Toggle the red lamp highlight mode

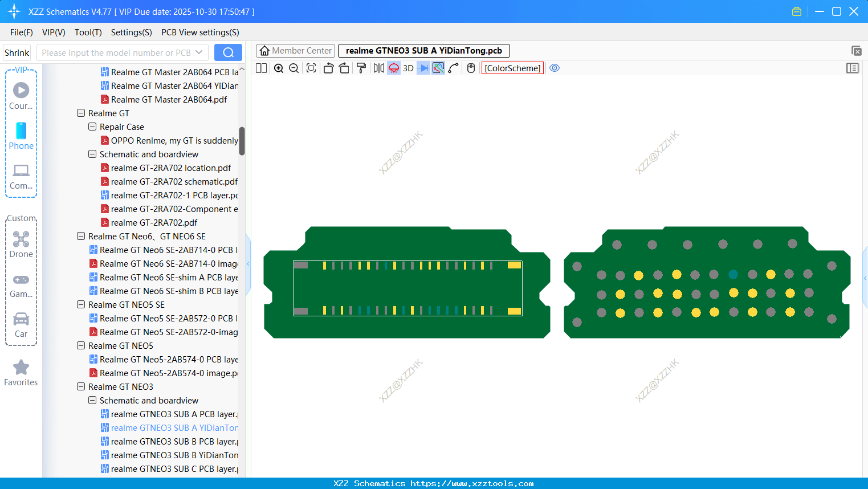394,68
